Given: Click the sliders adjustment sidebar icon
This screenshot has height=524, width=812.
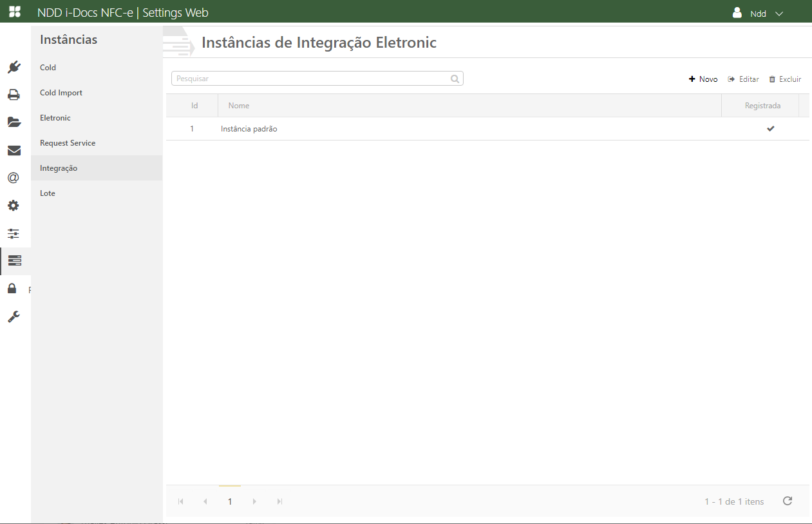Looking at the screenshot, I should tap(14, 233).
